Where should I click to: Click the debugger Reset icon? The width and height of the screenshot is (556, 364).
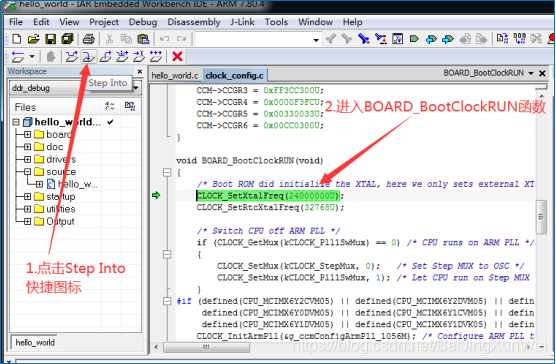18,57
